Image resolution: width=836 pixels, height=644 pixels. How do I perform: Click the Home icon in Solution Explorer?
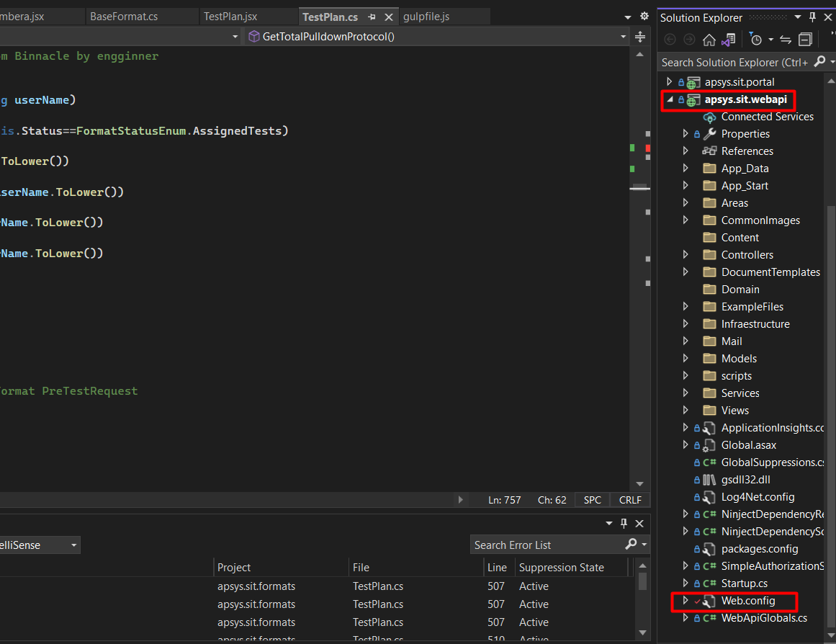pyautogui.click(x=709, y=40)
